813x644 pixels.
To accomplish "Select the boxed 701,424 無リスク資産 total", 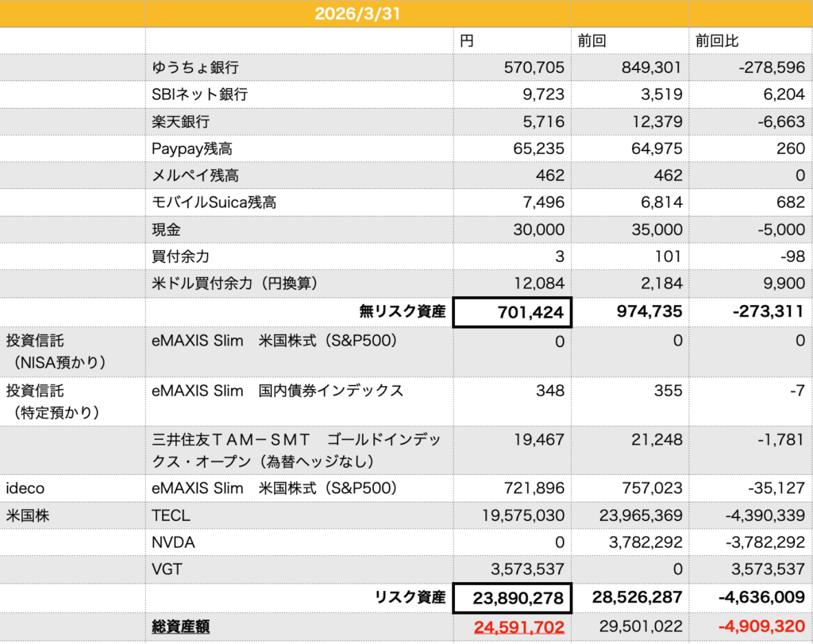I will (512, 311).
